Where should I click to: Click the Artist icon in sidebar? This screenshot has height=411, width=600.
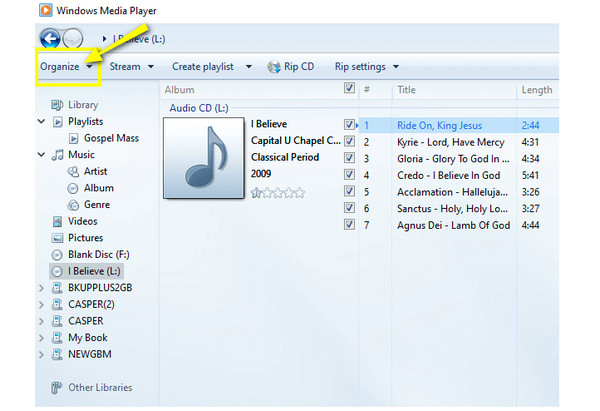tap(73, 171)
